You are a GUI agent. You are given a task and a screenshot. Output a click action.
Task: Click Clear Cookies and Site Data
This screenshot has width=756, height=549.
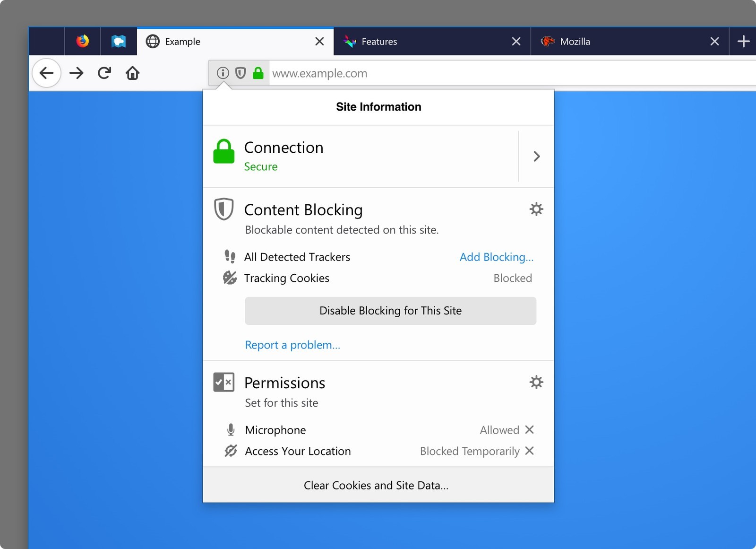click(x=376, y=486)
